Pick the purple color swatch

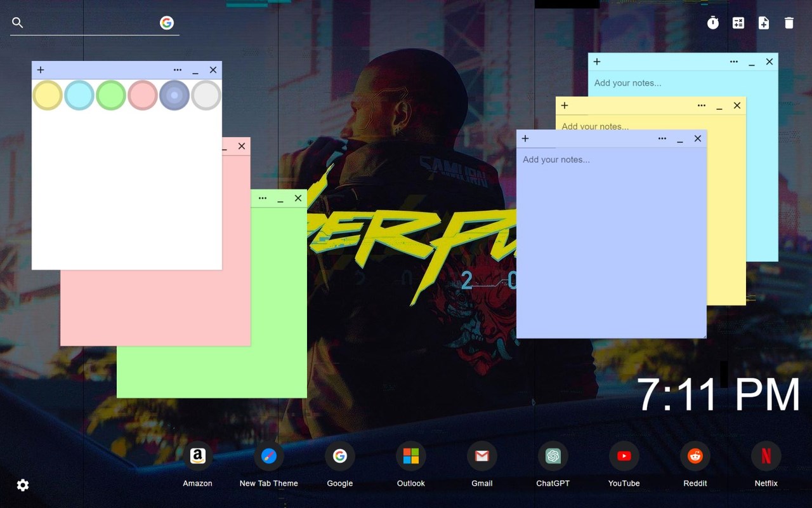pyautogui.click(x=174, y=95)
